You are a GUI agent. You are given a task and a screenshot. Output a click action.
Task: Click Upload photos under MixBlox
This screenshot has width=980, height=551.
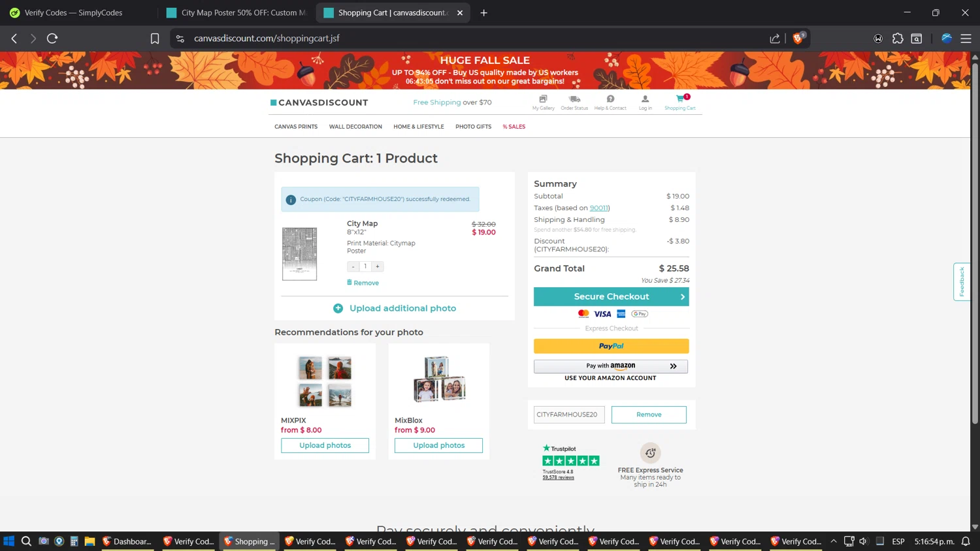click(438, 445)
